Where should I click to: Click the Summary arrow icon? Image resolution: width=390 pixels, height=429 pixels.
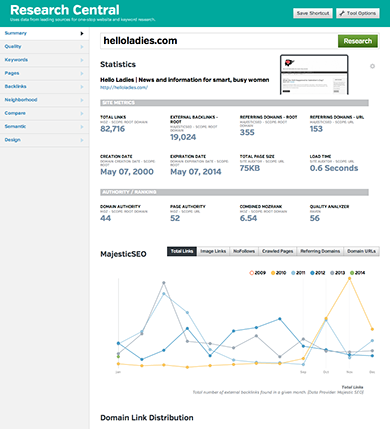82,33
